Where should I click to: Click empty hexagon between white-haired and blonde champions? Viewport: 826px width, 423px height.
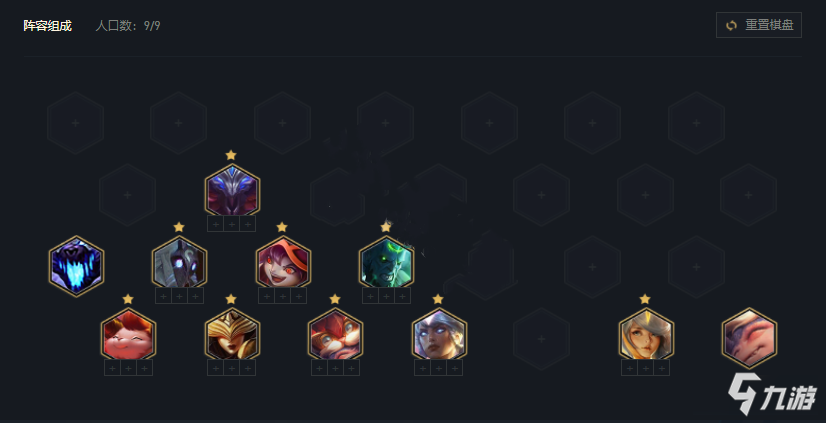click(x=542, y=339)
